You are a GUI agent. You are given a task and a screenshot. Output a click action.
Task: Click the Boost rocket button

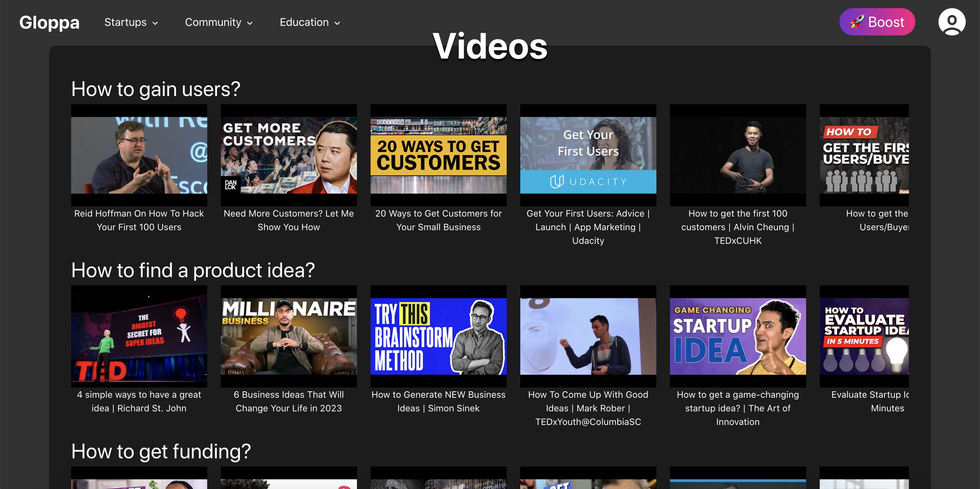pyautogui.click(x=877, y=22)
